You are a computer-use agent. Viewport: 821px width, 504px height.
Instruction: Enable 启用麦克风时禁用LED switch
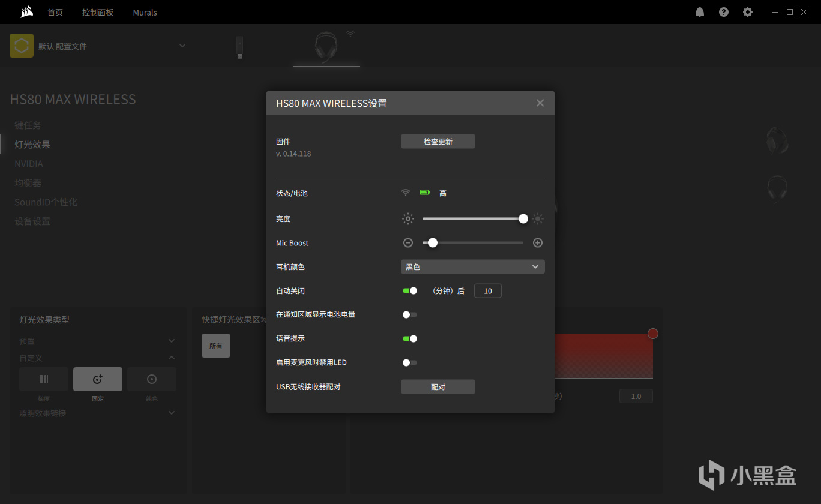[410, 362]
